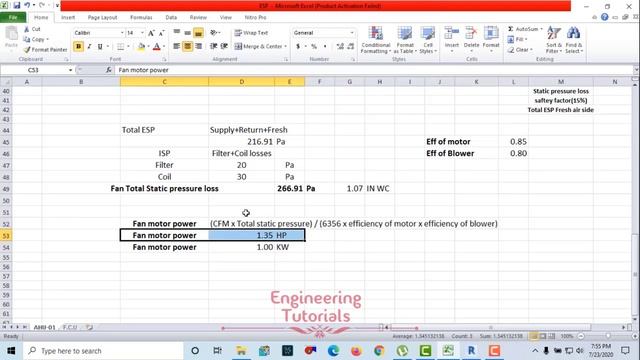640x360 pixels.
Task: Switch to the Nitro Pro tab
Action: click(x=255, y=18)
